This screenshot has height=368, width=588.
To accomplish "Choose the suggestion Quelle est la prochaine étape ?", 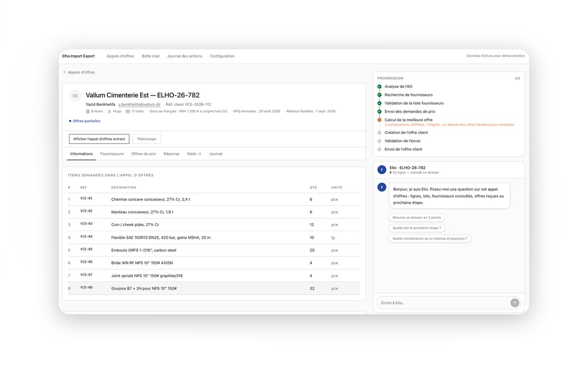I will (417, 228).
